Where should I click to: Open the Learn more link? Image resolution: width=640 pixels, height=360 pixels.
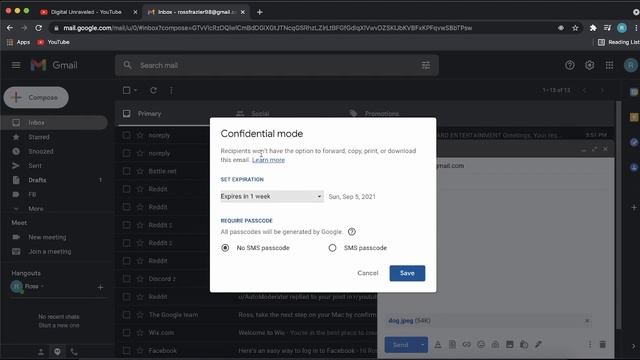pos(268,160)
